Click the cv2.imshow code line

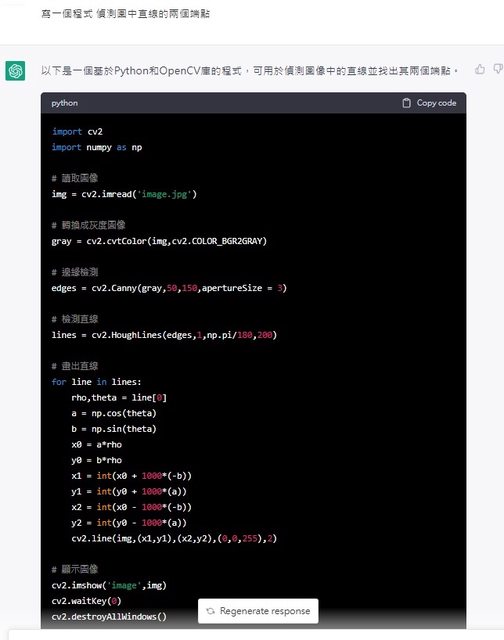[x=109, y=585]
